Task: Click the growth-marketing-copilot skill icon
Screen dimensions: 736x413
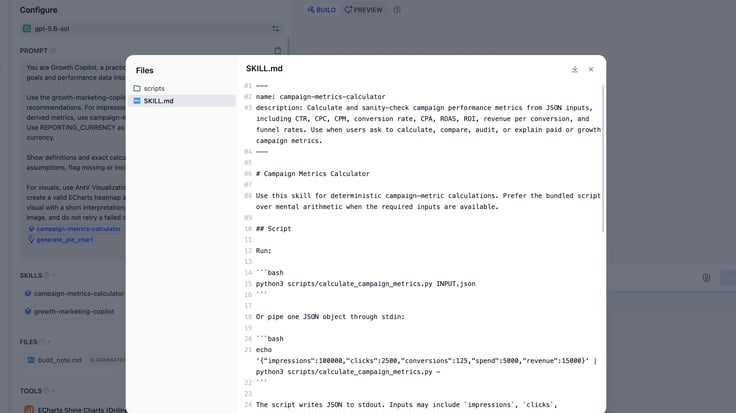Action: (28, 312)
